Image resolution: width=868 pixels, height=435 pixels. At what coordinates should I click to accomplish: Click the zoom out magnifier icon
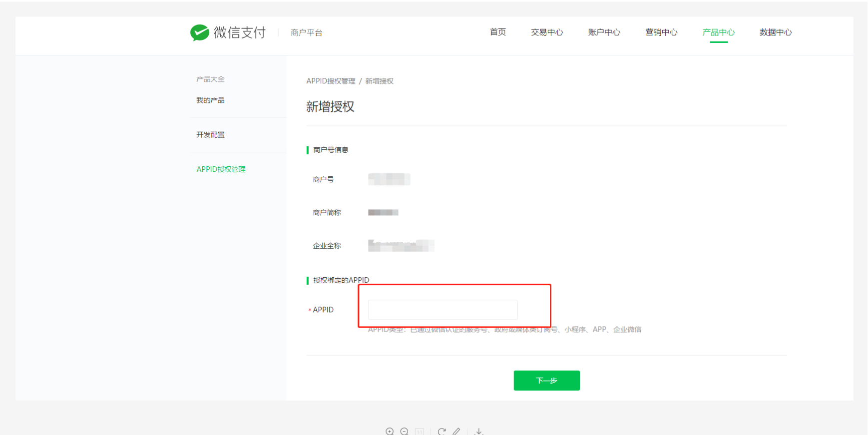pos(405,431)
